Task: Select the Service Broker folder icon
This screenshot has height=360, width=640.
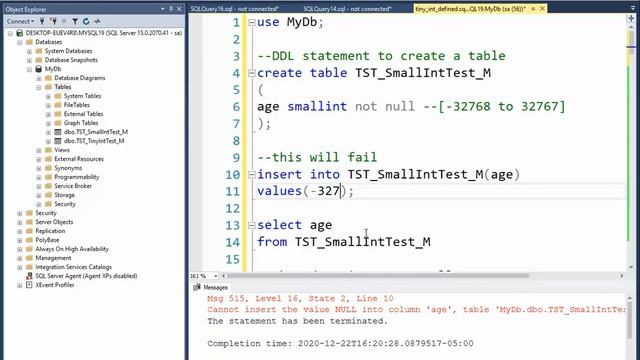Action: tap(48, 186)
